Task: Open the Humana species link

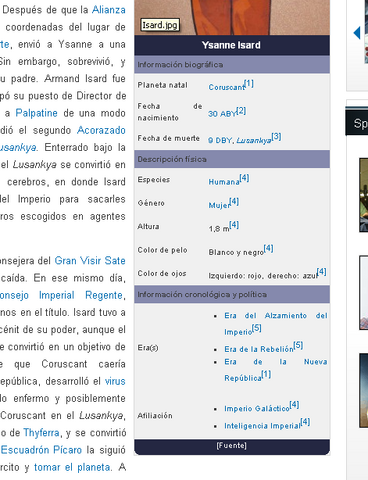Action: [x=224, y=182]
